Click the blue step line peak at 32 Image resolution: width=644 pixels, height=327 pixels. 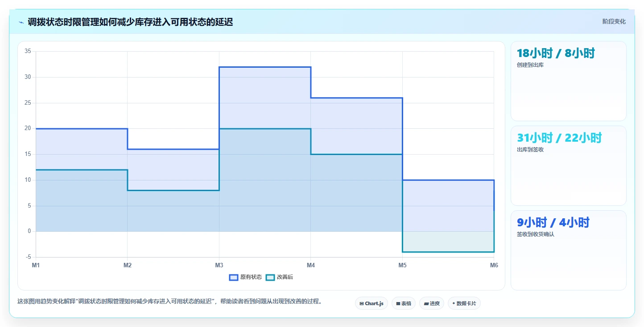click(265, 67)
